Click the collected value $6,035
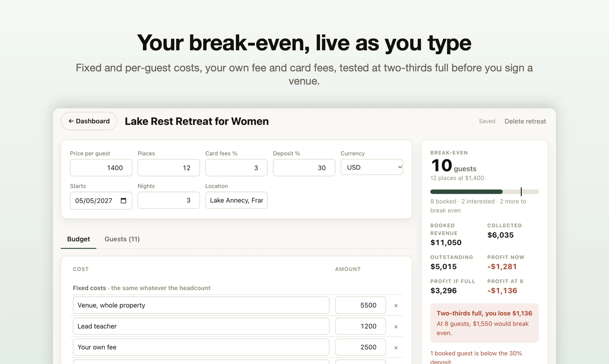This screenshot has height=364, width=609. pos(500,235)
